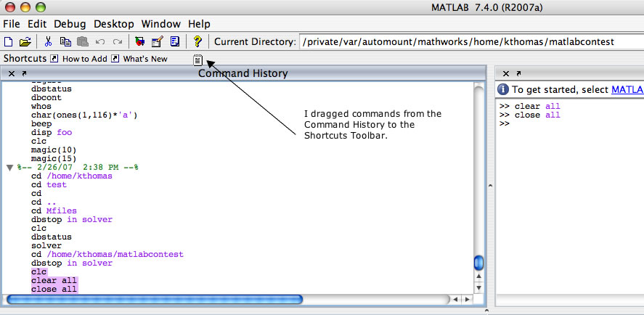Click the Current Directory path field
Image resolution: width=644 pixels, height=315 pixels.
tap(468, 42)
